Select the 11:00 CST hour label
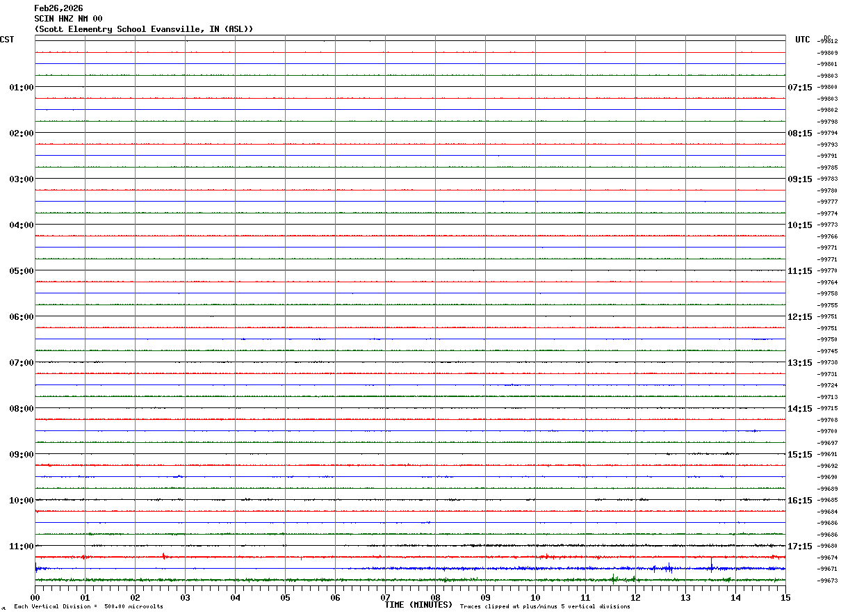The image size is (841, 616). (x=22, y=546)
